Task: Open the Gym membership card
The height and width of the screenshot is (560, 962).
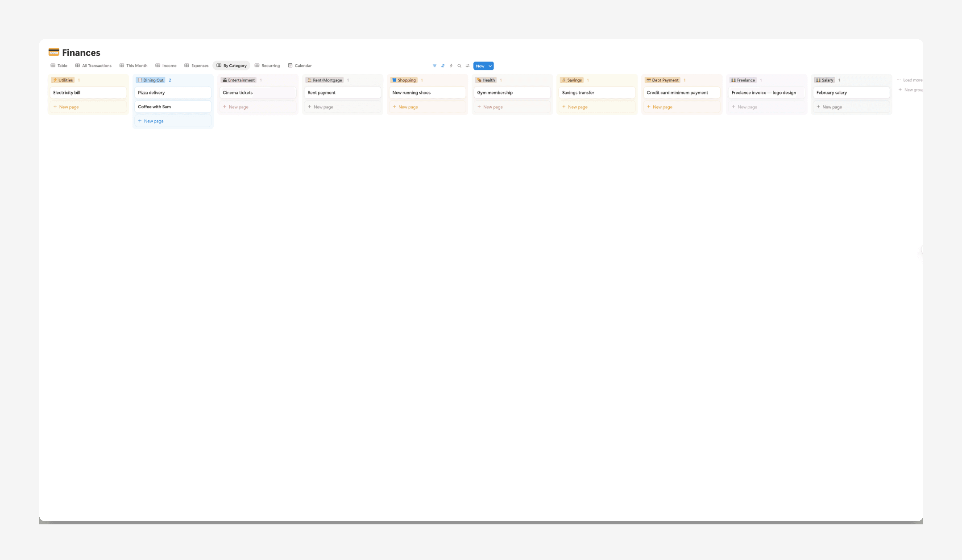Action: [512, 93]
